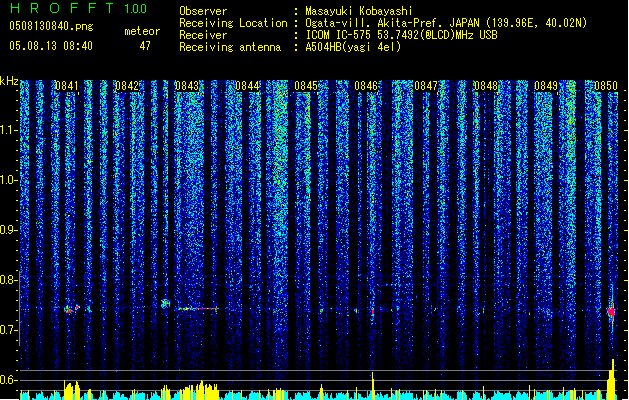Click the yellow power spike below 0846

[373, 386]
